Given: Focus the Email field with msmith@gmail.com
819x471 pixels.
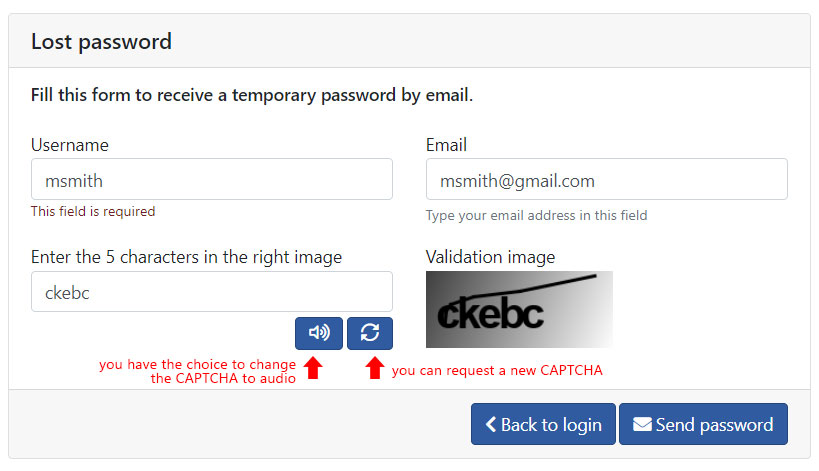Looking at the screenshot, I should tap(606, 179).
